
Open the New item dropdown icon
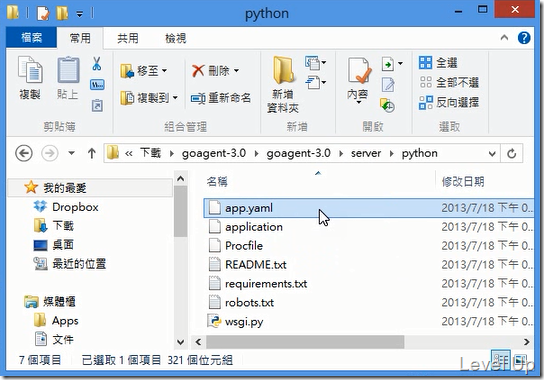click(315, 63)
